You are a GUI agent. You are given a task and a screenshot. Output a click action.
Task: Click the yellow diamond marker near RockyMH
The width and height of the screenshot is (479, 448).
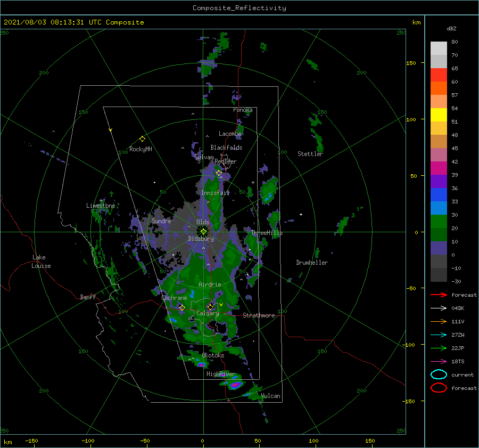[142, 139]
